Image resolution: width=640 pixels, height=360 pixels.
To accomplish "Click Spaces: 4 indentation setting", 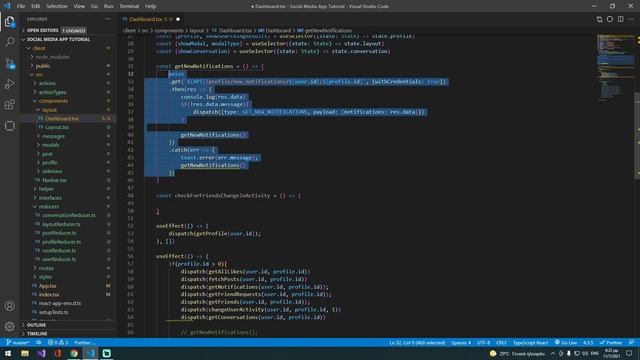I will 461,342.
